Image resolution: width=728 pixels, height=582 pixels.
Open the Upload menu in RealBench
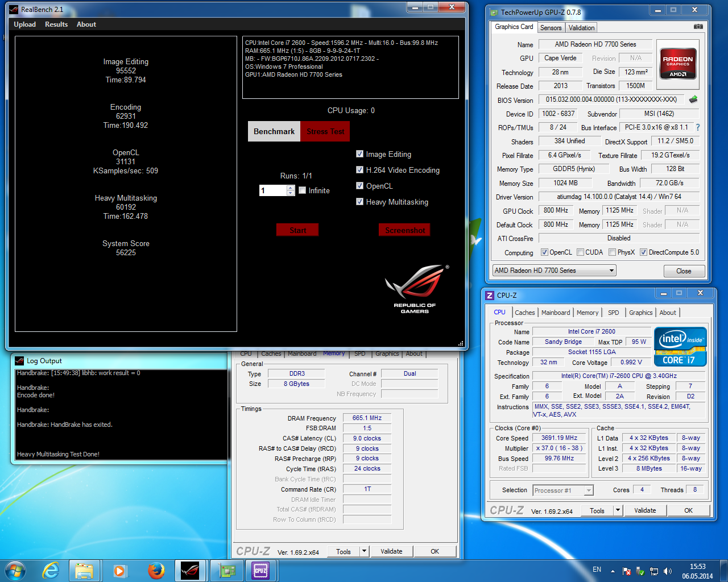25,24
